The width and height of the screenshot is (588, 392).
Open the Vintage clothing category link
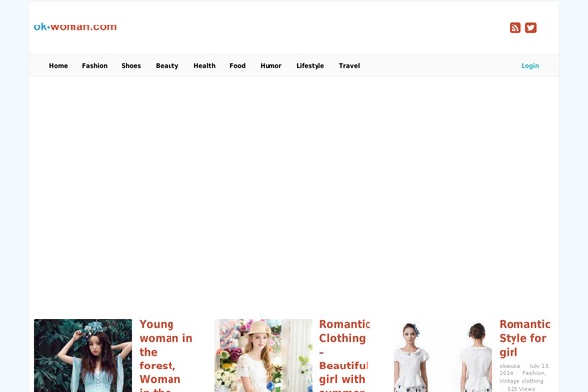coord(521,381)
